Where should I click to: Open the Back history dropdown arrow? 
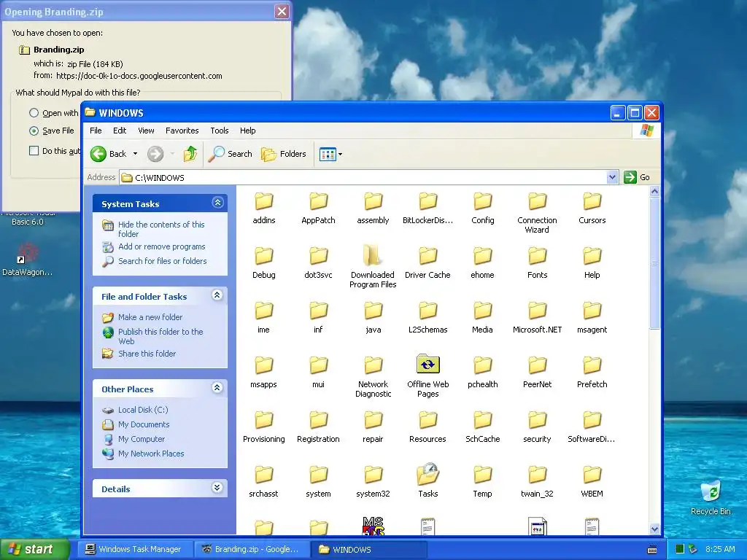[x=135, y=154]
